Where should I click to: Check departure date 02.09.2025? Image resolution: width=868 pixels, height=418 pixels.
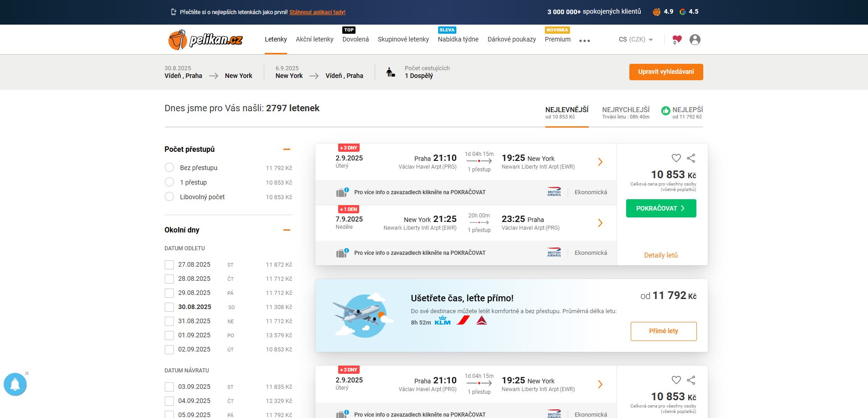click(169, 350)
